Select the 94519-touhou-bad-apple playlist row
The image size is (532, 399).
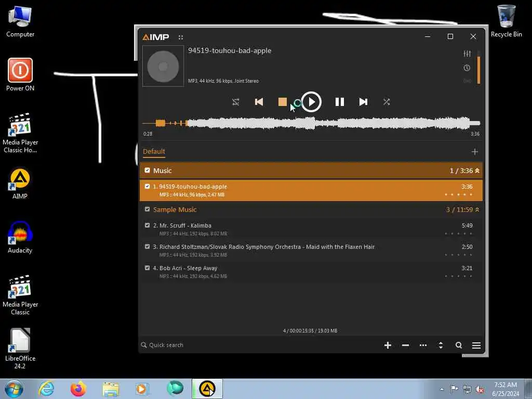pyautogui.click(x=311, y=190)
